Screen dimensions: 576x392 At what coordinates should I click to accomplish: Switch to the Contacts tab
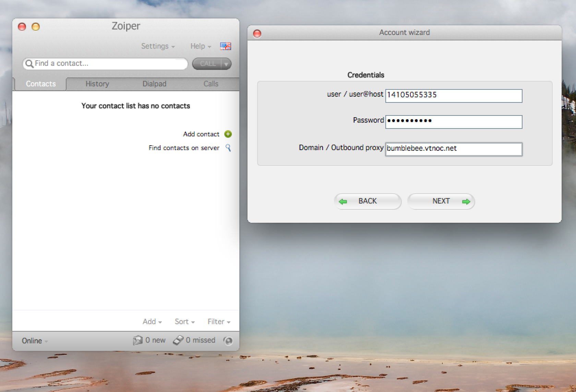40,84
